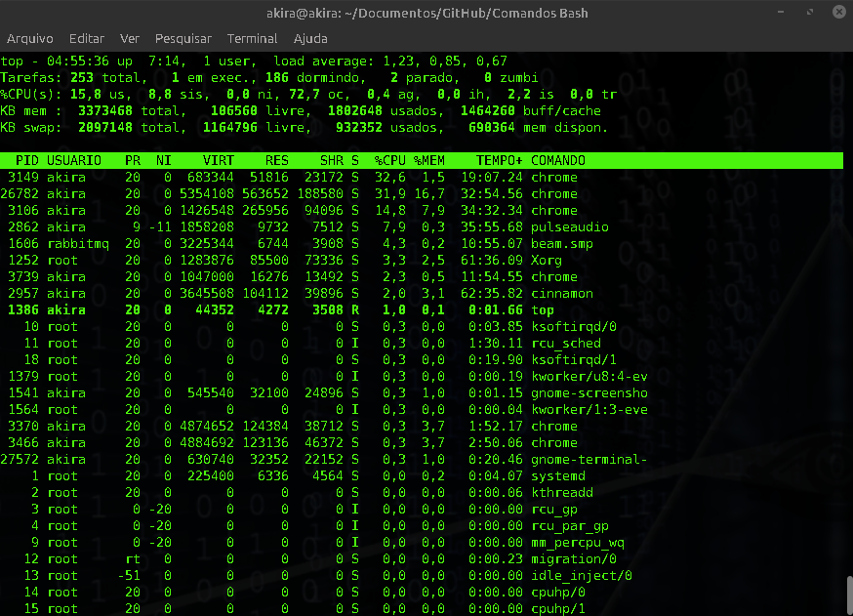Click the %CPU column header
853x616 pixels.
pyautogui.click(x=390, y=160)
